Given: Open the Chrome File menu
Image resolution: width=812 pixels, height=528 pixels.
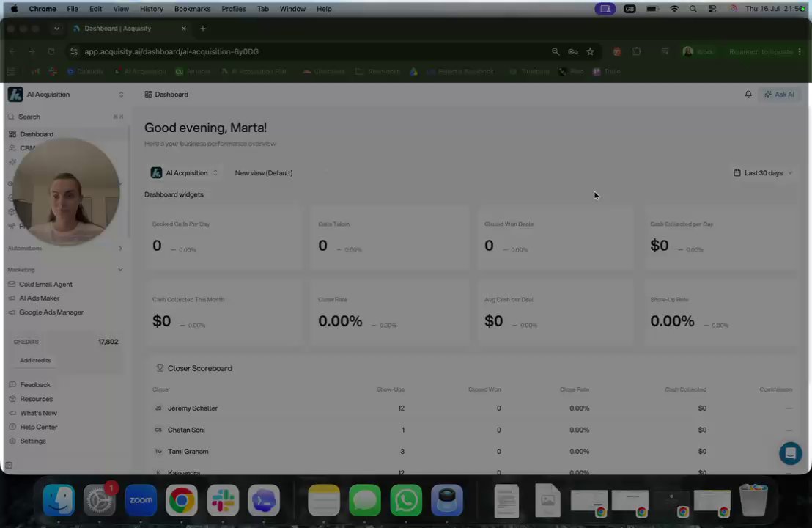Looking at the screenshot, I should (73, 9).
